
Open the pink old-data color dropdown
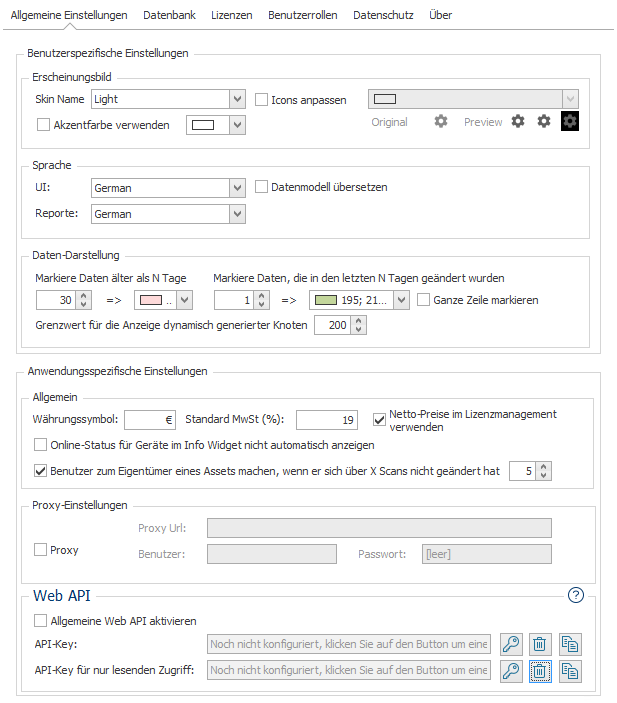[x=184, y=300]
